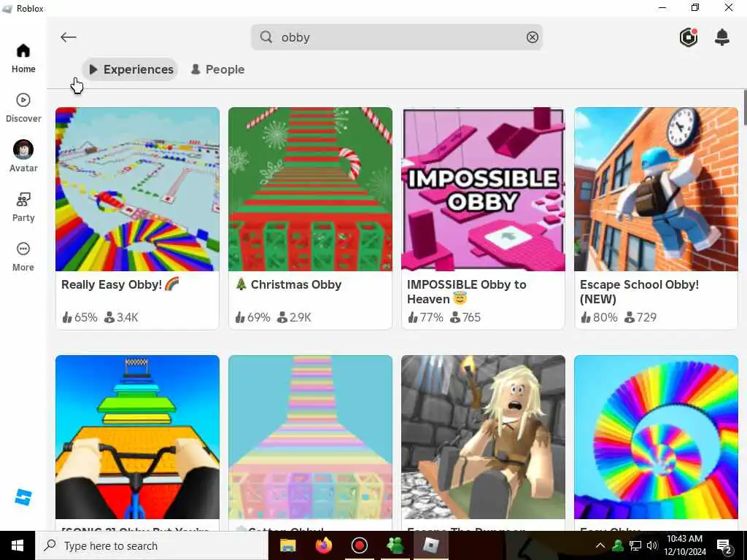Click the obby search field
The width and height of the screenshot is (747, 560).
pyautogui.click(x=397, y=37)
